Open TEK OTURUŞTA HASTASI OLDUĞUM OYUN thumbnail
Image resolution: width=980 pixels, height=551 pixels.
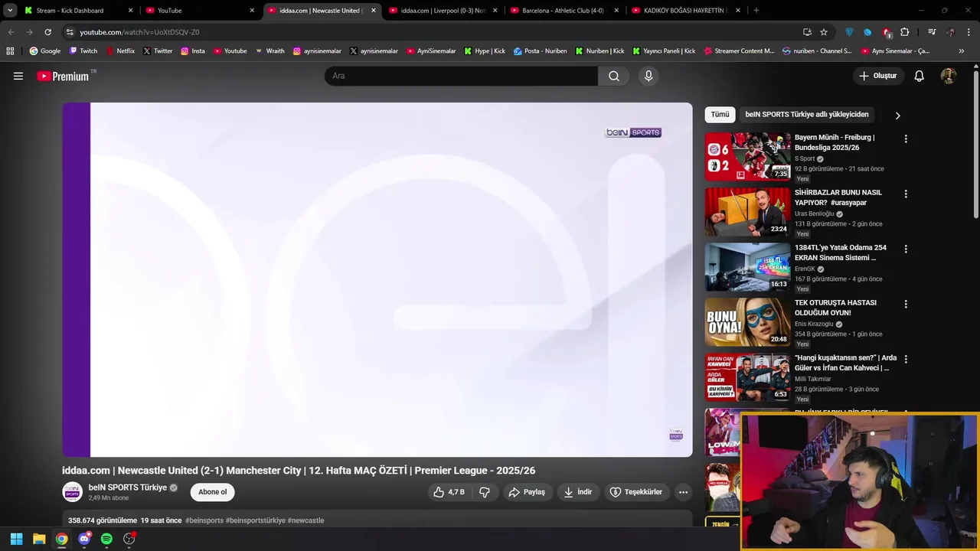click(x=747, y=321)
